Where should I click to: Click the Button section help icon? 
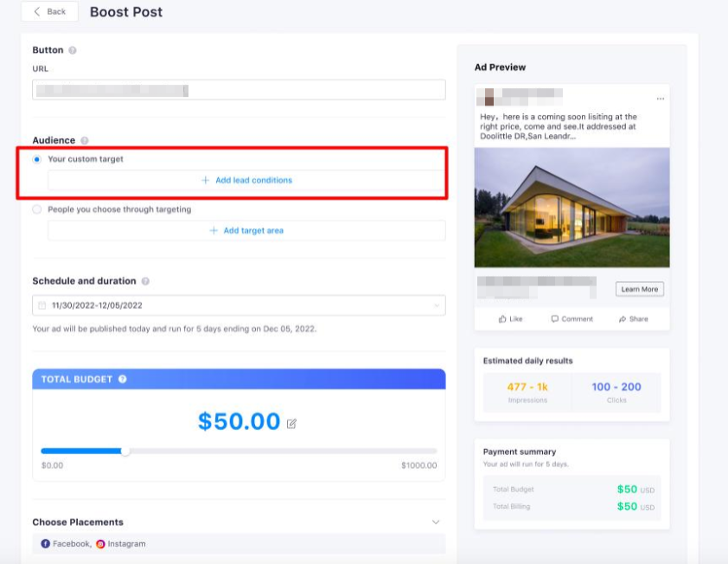click(73, 50)
